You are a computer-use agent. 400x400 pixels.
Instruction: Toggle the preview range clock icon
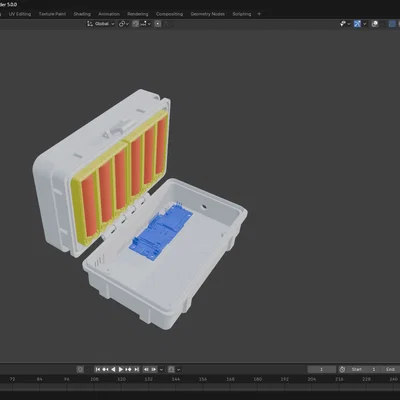(x=342, y=369)
